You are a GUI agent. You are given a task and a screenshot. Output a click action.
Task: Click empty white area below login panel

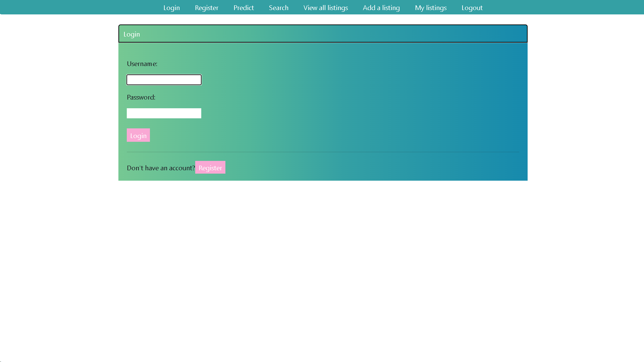tap(322, 268)
